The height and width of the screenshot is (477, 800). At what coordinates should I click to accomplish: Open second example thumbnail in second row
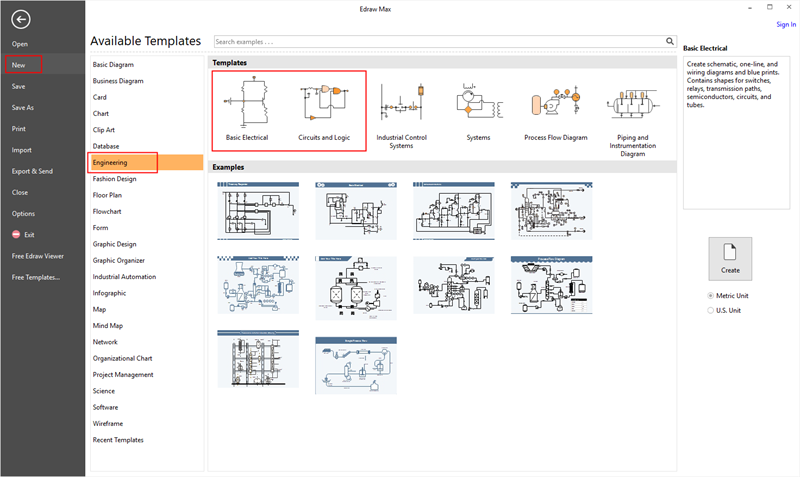[356, 288]
